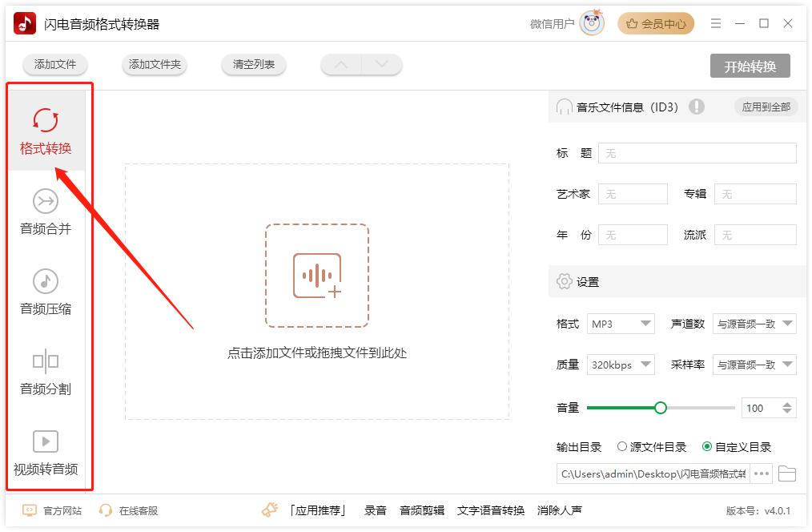
Task: Open 视频转音频 (video to audio) tool
Action: 46,454
